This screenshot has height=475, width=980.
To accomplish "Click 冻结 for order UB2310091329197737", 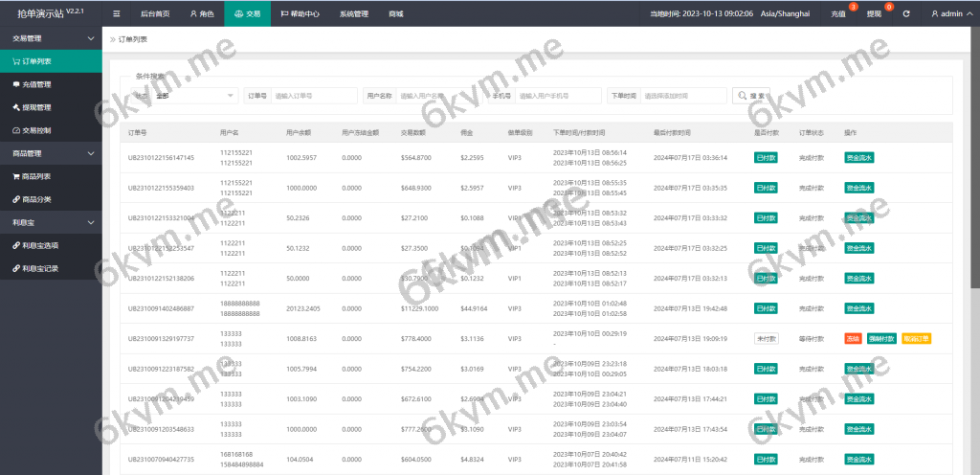I will [853, 339].
